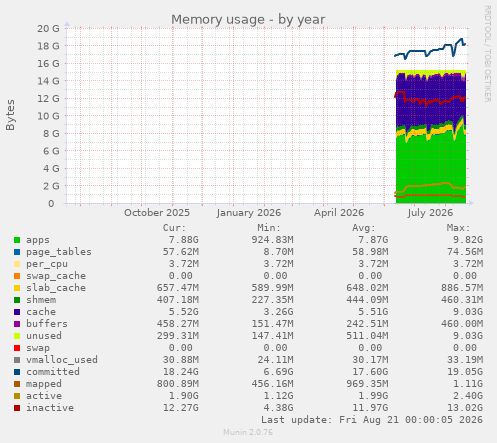Click the 'Avg:' column header
Image resolution: width=497 pixels, height=443 pixels.
pyautogui.click(x=364, y=228)
